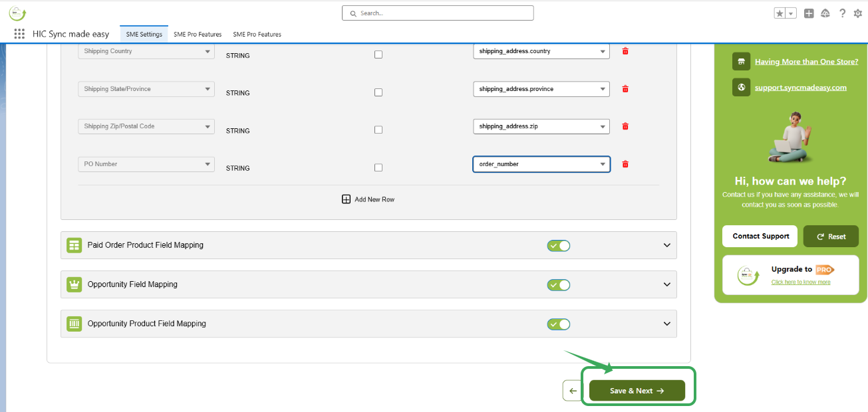The image size is (868, 412).
Task: Toggle Paid Order Product Field Mapping switch
Action: [559, 246]
